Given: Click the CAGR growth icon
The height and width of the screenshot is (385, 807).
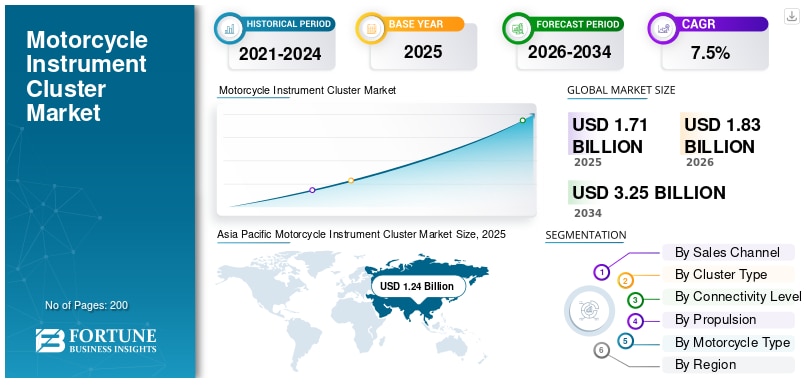Looking at the screenshot, I should click(663, 28).
